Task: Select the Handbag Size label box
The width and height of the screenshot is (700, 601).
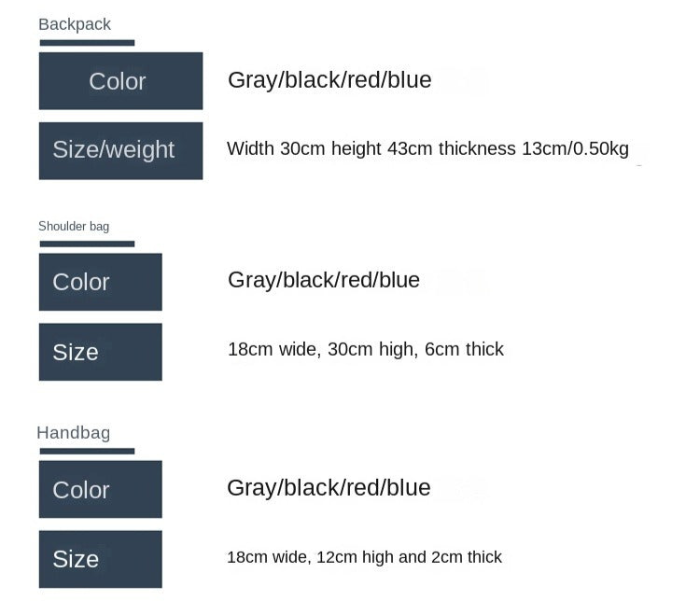Action: point(100,559)
